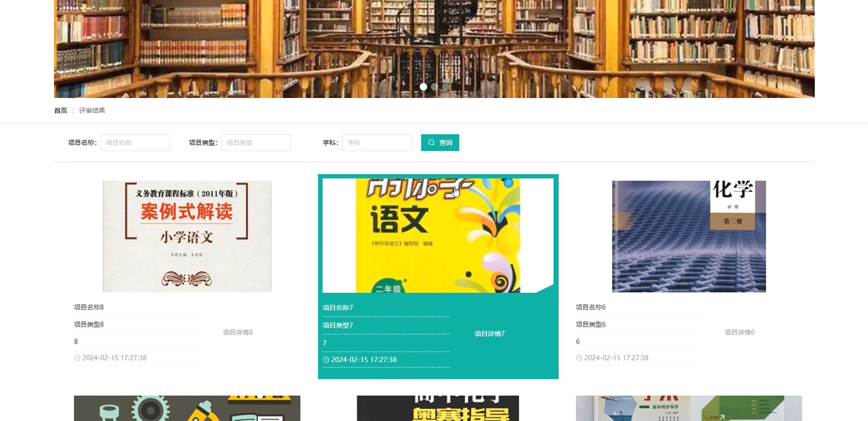
Task: Click the library banner image
Action: pyautogui.click(x=434, y=49)
